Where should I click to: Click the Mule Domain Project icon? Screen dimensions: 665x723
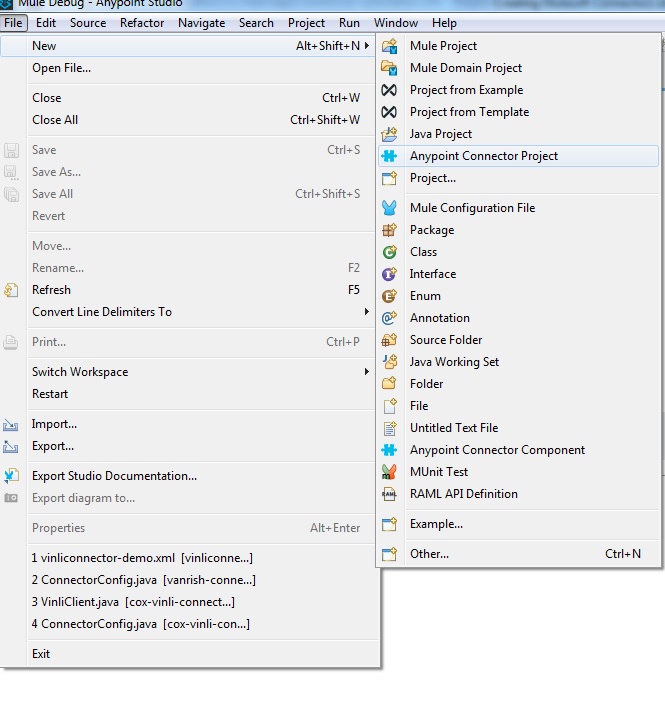(389, 68)
